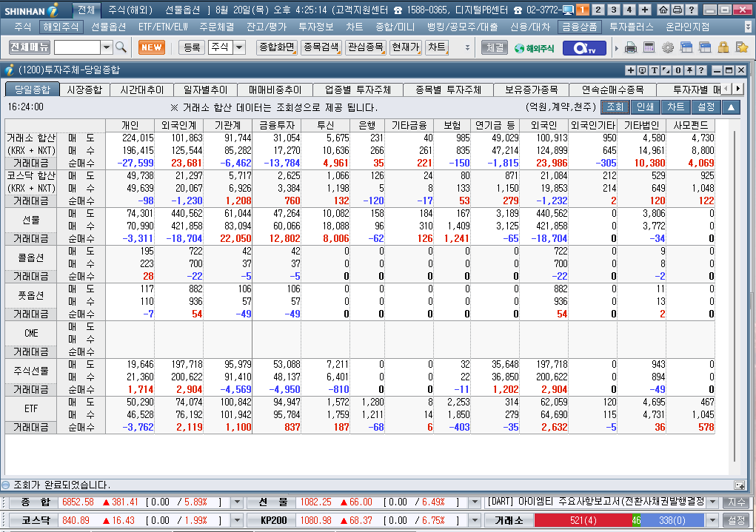Open the calculator tool icon
The height and width of the screenshot is (532, 756).
point(649,47)
